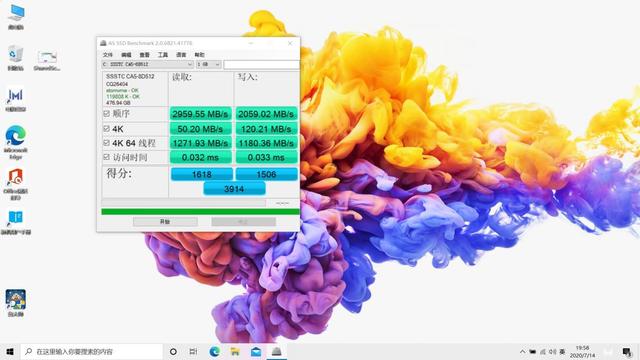Screen dimensions: 640x360
Task: Select sequential write value 2059.02 MB/s
Action: (267, 114)
